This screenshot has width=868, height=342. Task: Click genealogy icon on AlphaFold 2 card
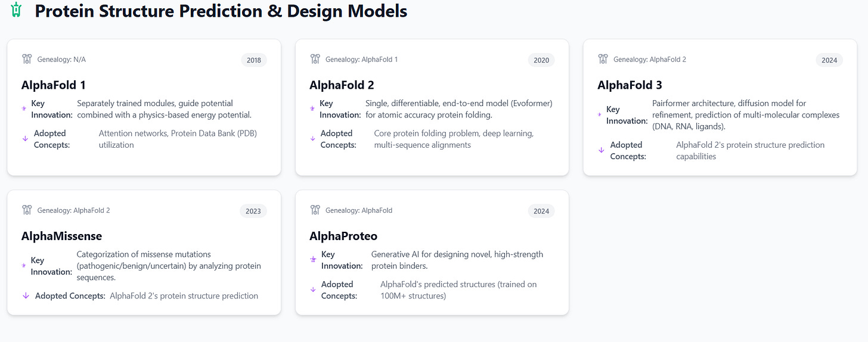pos(315,59)
